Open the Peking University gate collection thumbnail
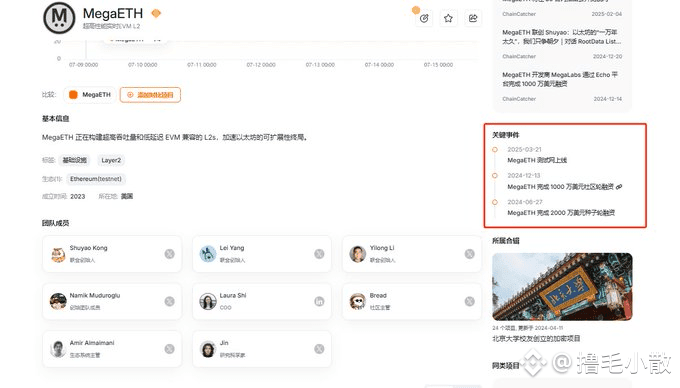The height and width of the screenshot is (388, 680). pos(562,287)
